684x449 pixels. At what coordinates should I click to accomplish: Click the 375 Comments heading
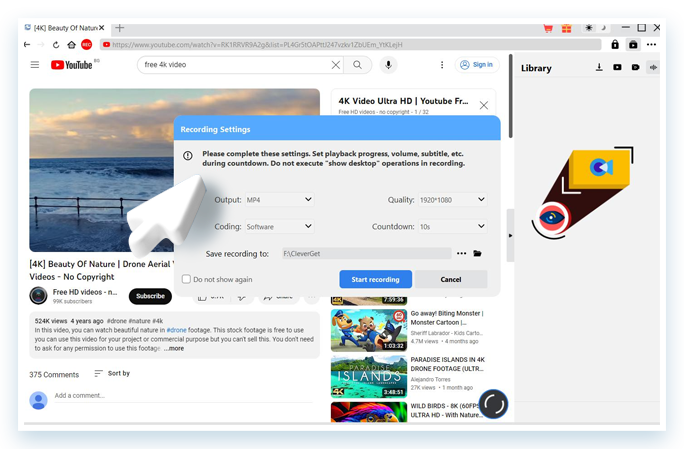[x=54, y=374]
